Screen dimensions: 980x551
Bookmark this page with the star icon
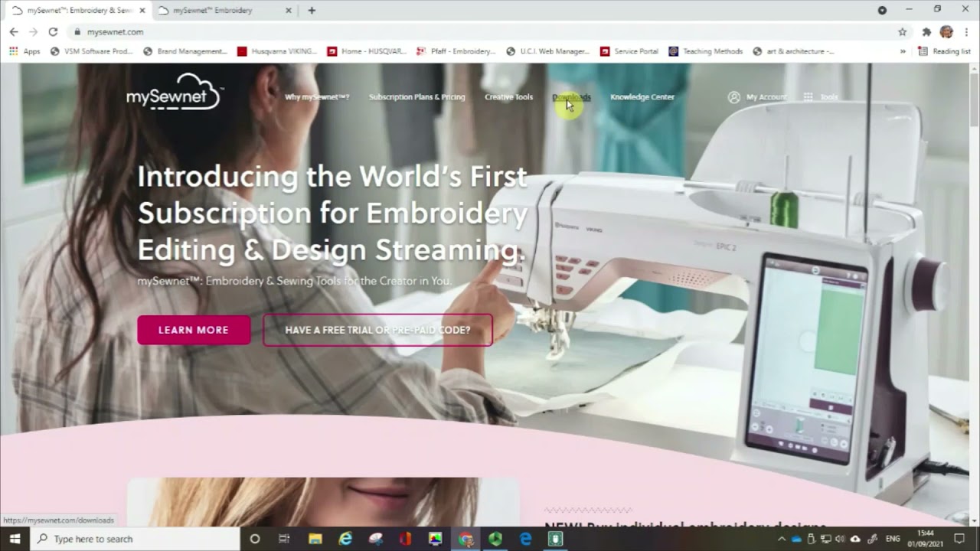(902, 31)
